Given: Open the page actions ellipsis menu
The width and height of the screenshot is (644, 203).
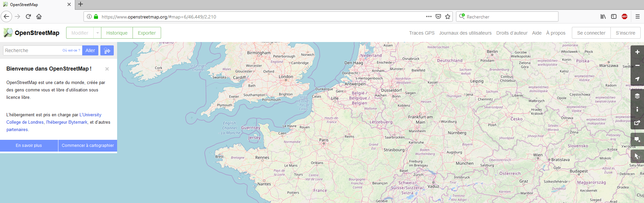Looking at the screenshot, I should pyautogui.click(x=429, y=16).
